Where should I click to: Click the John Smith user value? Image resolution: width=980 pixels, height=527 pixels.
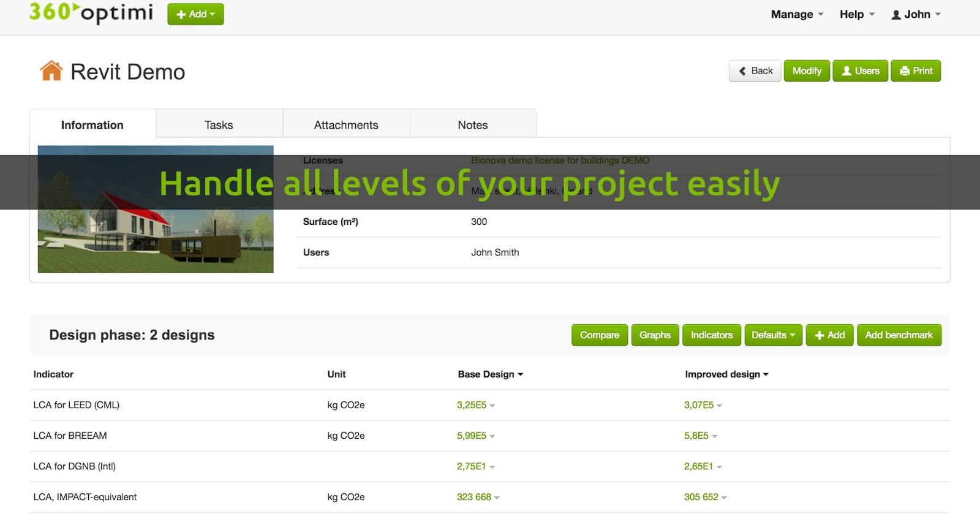pyautogui.click(x=495, y=252)
